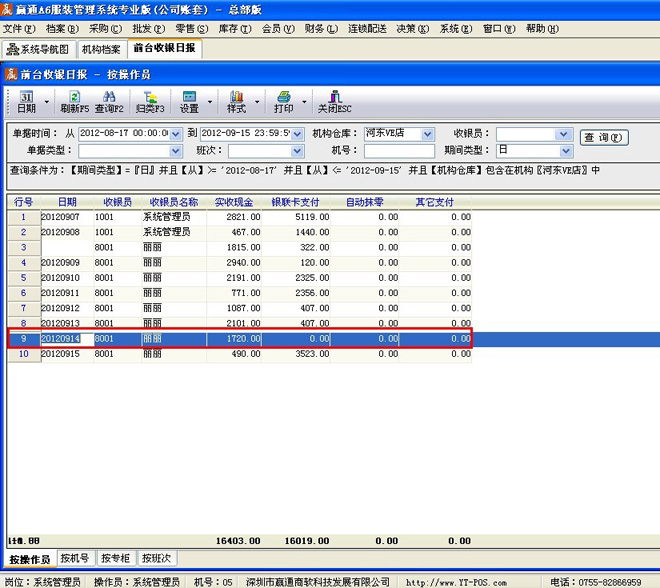Switch to the 系统导航图 tab
This screenshot has width=660, height=588.
click(x=39, y=49)
